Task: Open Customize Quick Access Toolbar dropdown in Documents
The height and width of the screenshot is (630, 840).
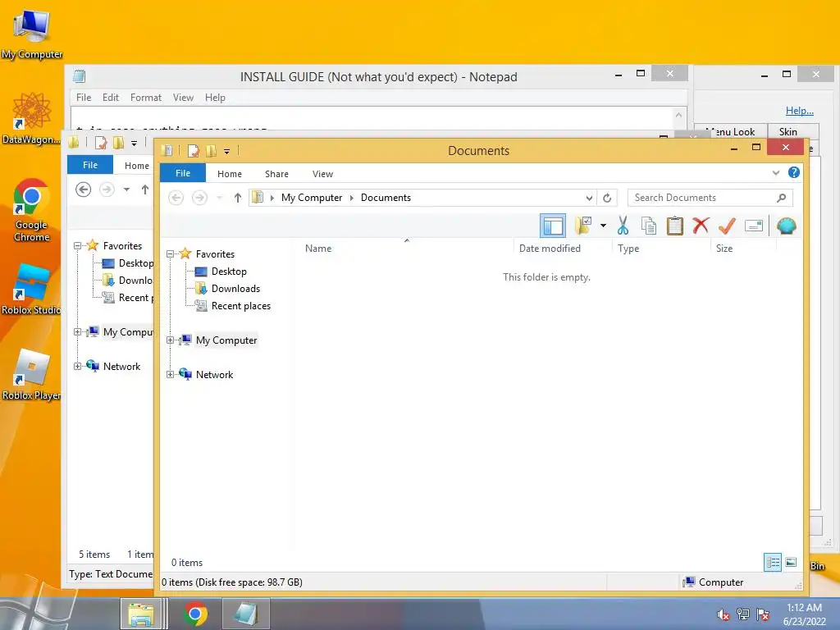Action: click(226, 152)
